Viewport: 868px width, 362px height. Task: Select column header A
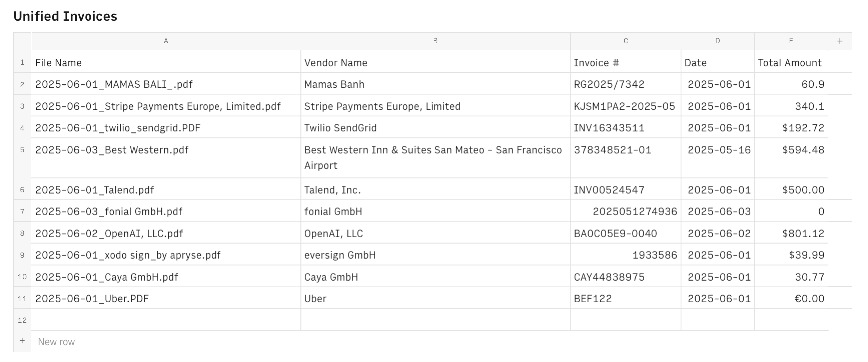166,41
